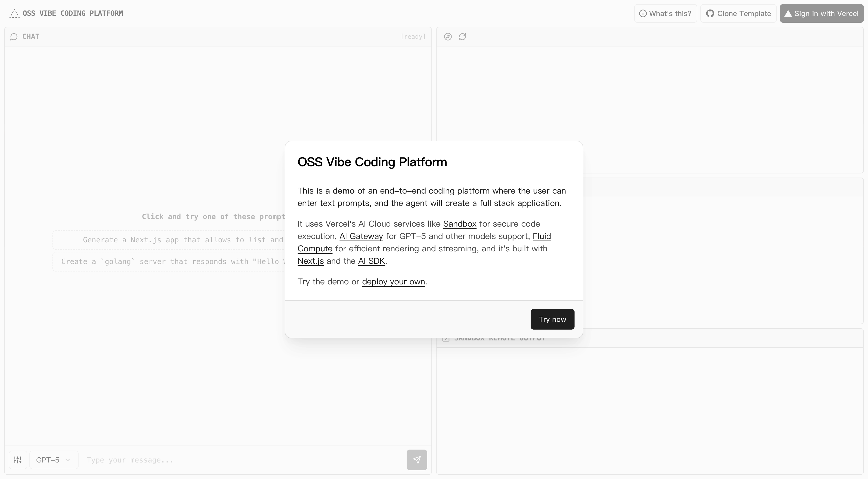This screenshot has width=868, height=479.
Task: Click the deploy your own link
Action: (393, 282)
